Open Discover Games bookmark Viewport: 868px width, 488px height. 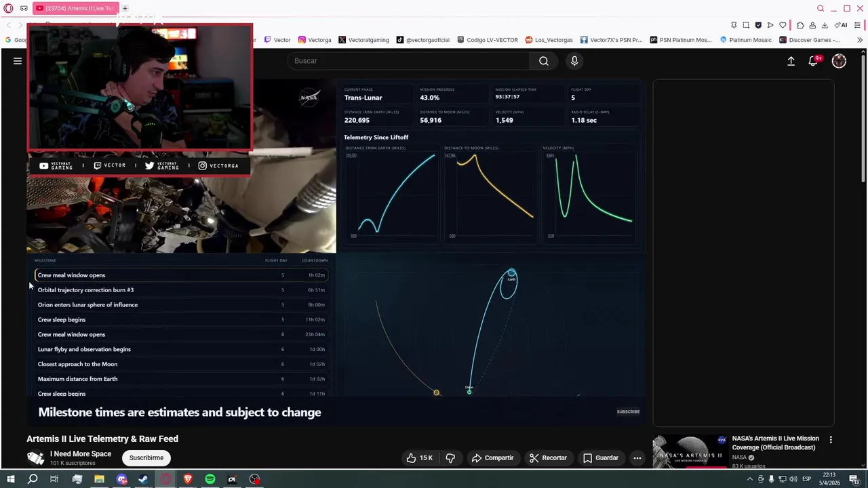pyautogui.click(x=810, y=40)
